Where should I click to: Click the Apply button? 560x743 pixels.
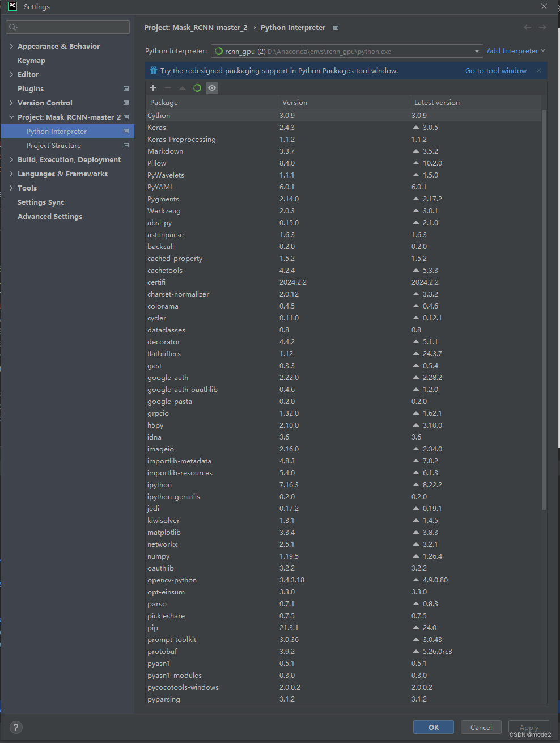pos(529,727)
